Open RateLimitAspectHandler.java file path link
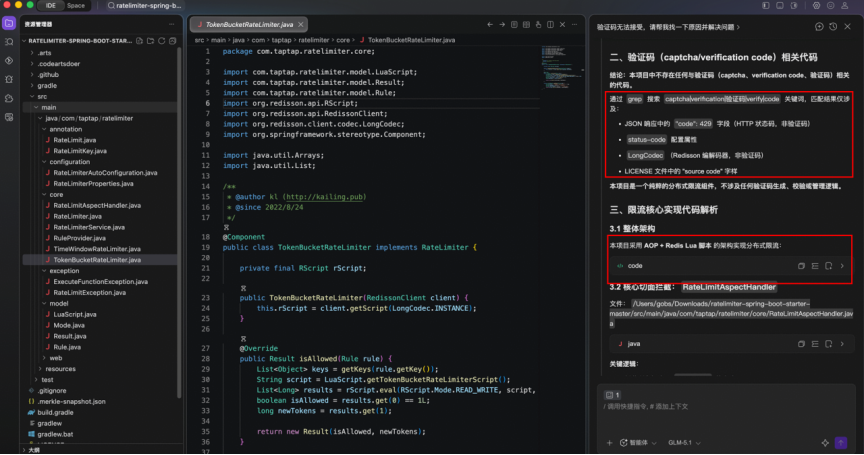The image size is (864, 455). (x=731, y=313)
